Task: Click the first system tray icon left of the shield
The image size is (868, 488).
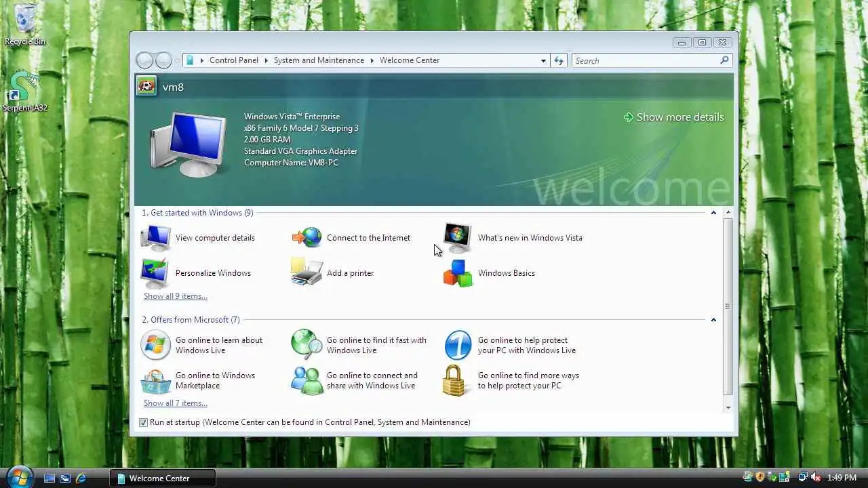Action: (x=748, y=478)
